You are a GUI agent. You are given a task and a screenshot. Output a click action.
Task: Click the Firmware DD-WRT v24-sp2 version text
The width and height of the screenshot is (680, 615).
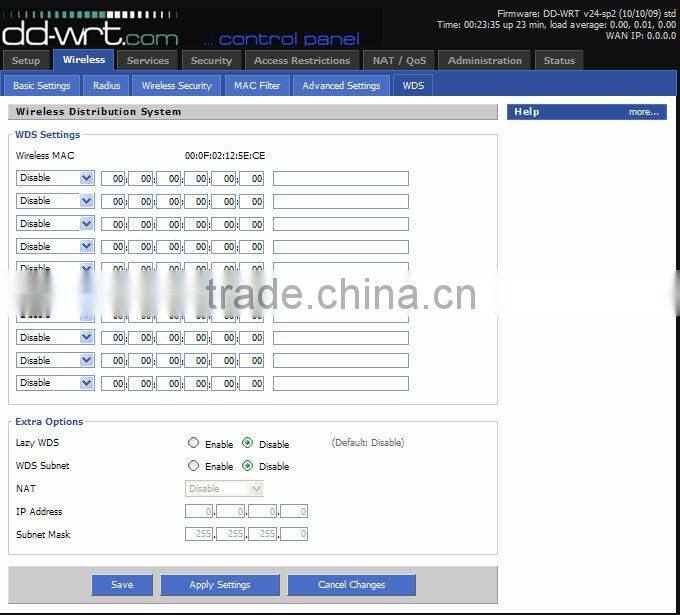click(x=586, y=13)
